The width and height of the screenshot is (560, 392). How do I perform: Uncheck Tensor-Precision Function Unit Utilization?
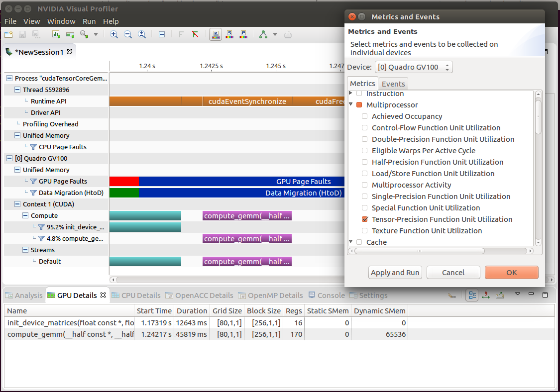(x=364, y=219)
